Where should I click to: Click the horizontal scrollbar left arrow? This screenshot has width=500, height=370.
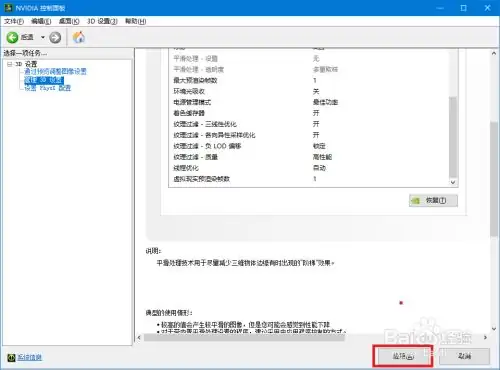[x=139, y=338]
